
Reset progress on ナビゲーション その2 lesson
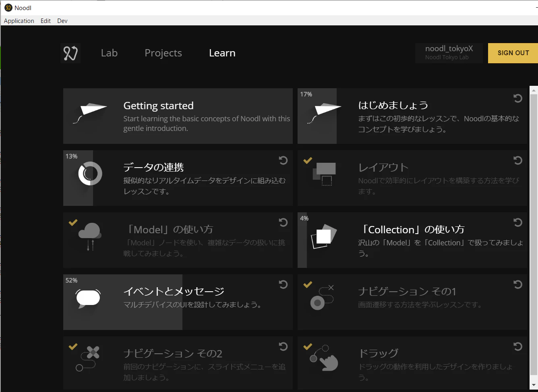click(283, 346)
